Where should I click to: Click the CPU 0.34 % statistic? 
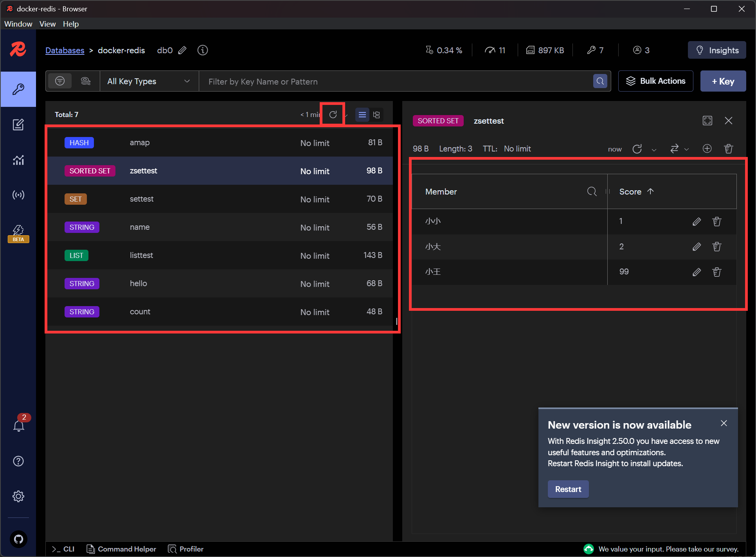point(444,50)
